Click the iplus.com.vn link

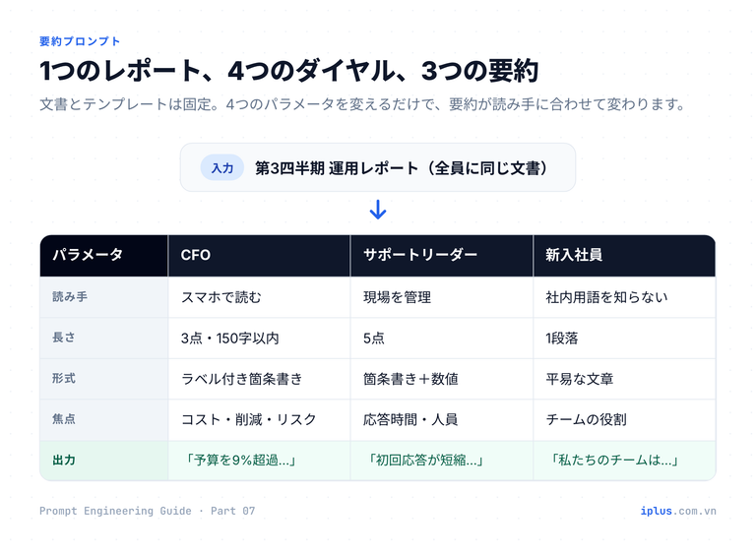pos(678,511)
